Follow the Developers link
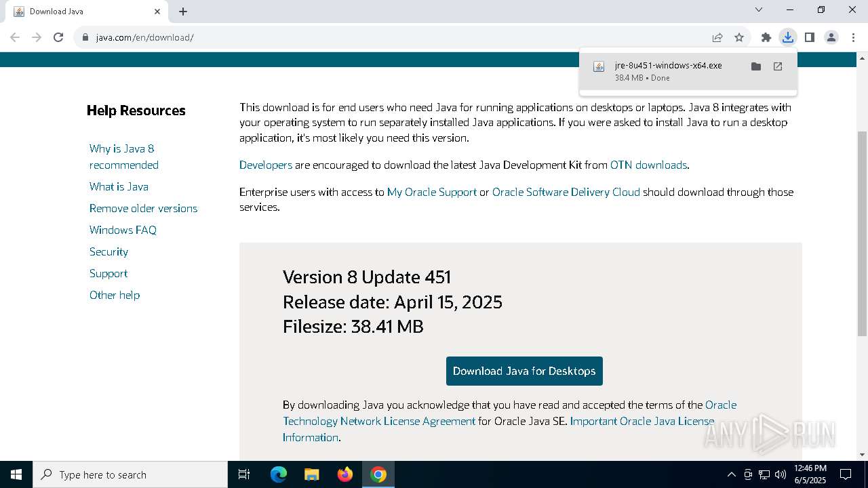This screenshot has width=868, height=488. [x=266, y=165]
